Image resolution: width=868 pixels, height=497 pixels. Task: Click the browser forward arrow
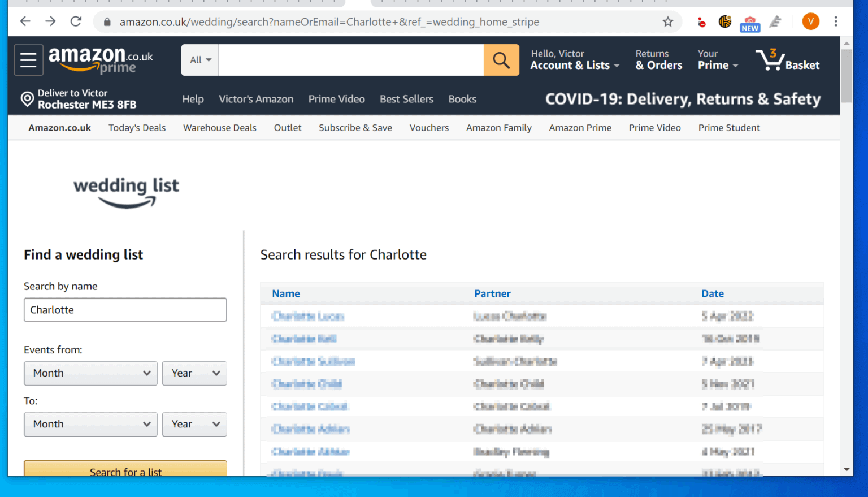(50, 21)
